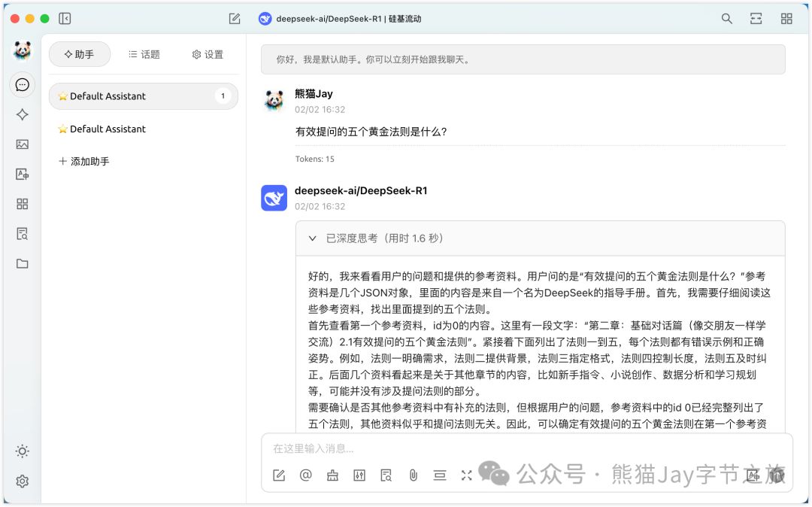Click the new topic icon in input toolbar
The width and height of the screenshot is (812, 507).
click(279, 475)
